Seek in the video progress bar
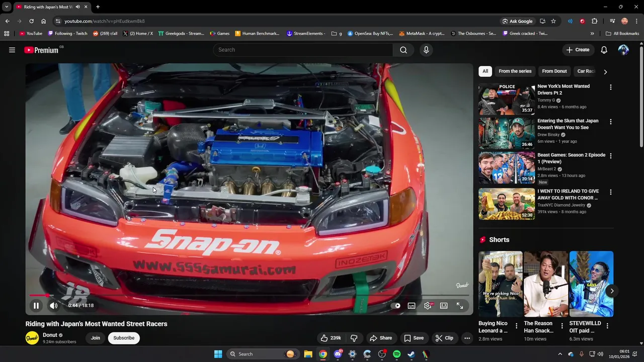644x362 pixels. pos(249,296)
